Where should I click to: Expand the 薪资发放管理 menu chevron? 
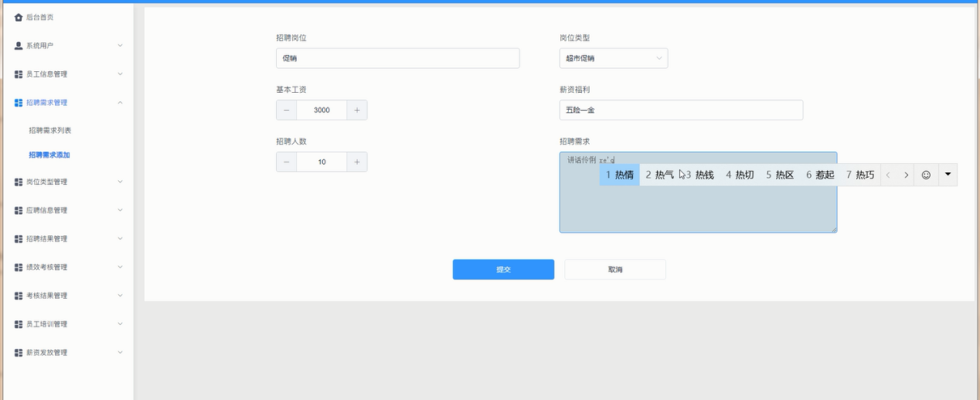coord(120,353)
